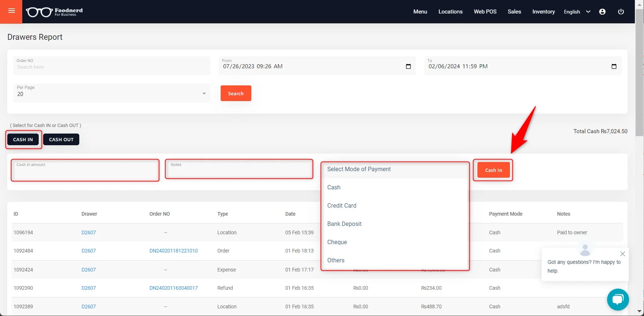Click the 'adsfd' note cell
This screenshot has width=644, height=316.
pos(563,307)
